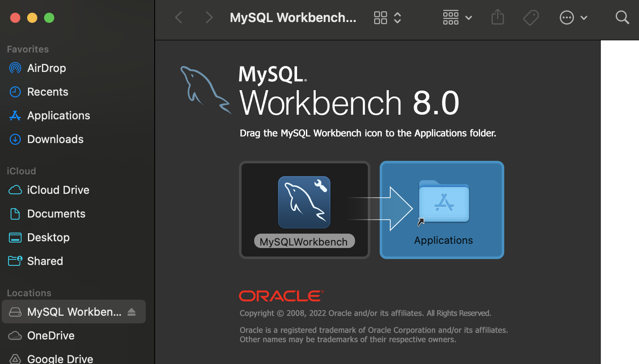Expand the action menu dropdown arrow
Screen dimensions: 639x364
point(584,18)
